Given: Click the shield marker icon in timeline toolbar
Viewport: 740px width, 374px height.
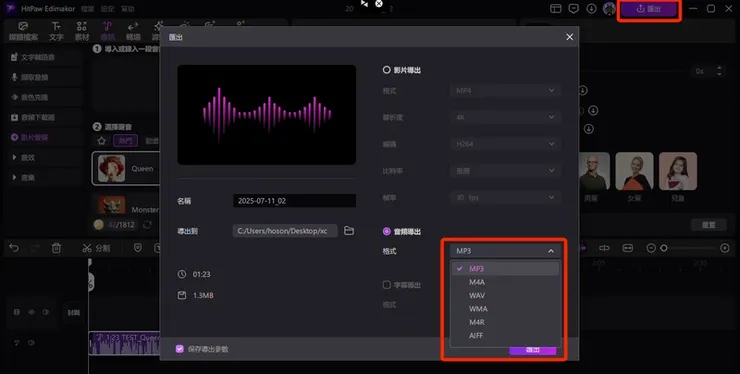Looking at the screenshot, I should pyautogui.click(x=138, y=248).
